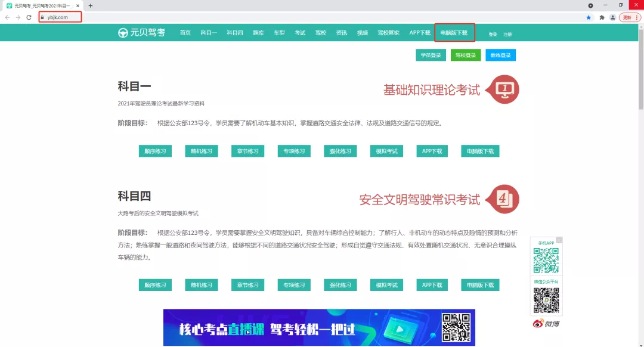Click the blue 教练登录 button
The height and width of the screenshot is (347, 644).
tap(500, 55)
